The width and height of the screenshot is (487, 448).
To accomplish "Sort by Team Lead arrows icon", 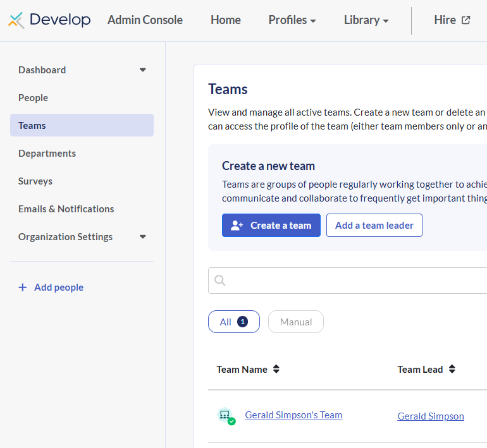I will point(452,370).
